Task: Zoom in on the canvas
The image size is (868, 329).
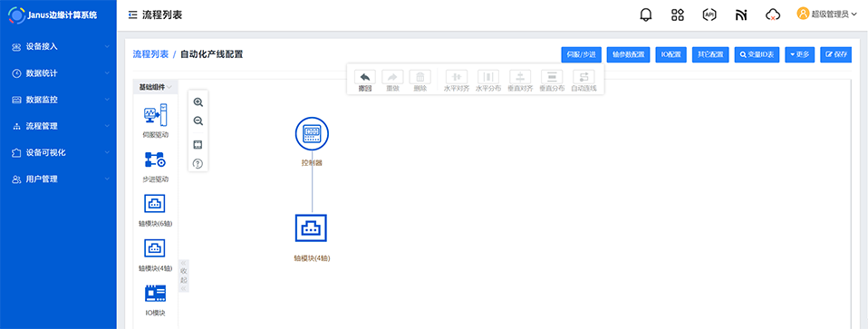Action: 198,102
